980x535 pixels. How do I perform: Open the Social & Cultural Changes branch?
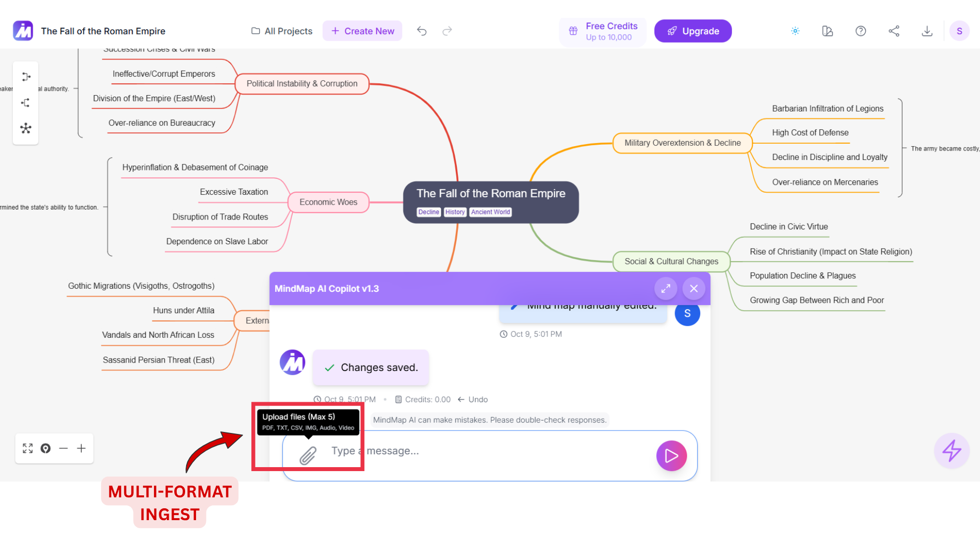point(672,261)
